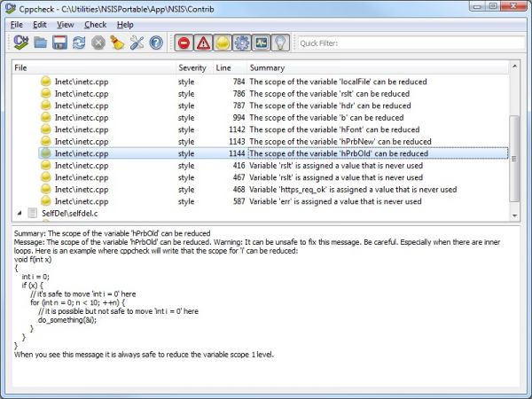Image resolution: width=532 pixels, height=399 pixels.
Task: Click the style icon on line 587 row
Action: point(46,201)
